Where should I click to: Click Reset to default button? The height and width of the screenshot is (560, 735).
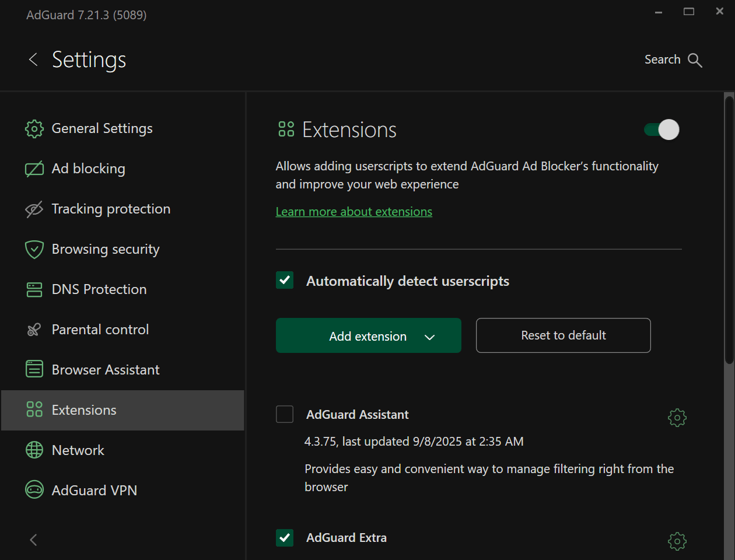(x=563, y=335)
